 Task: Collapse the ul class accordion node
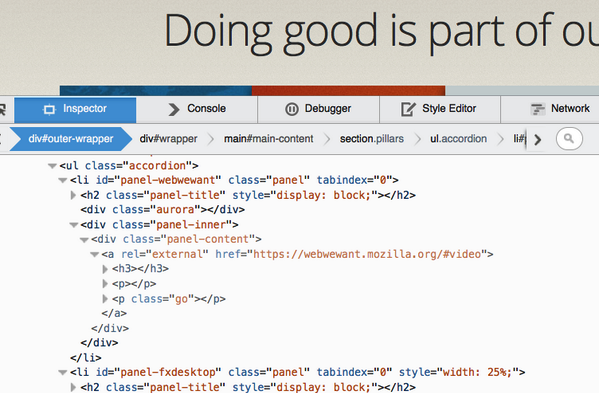click(52, 166)
